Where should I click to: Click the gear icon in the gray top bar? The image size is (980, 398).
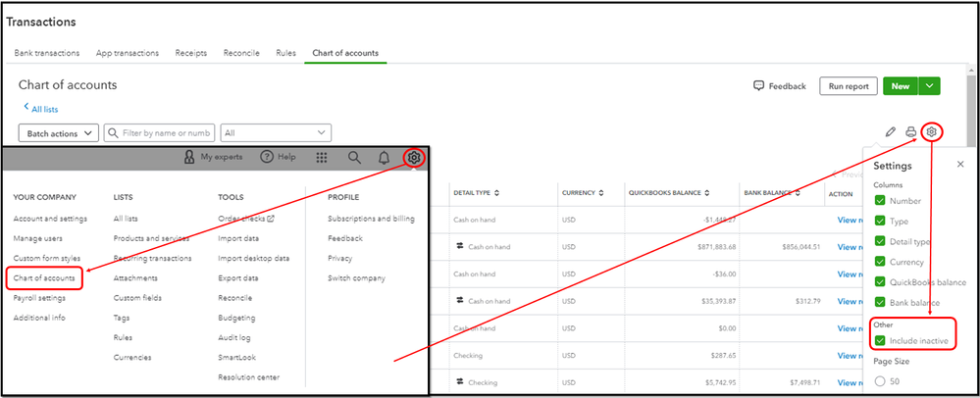coord(414,158)
